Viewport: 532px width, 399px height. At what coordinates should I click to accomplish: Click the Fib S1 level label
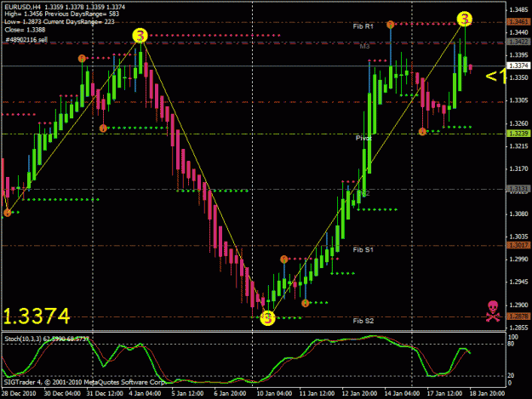(x=363, y=250)
